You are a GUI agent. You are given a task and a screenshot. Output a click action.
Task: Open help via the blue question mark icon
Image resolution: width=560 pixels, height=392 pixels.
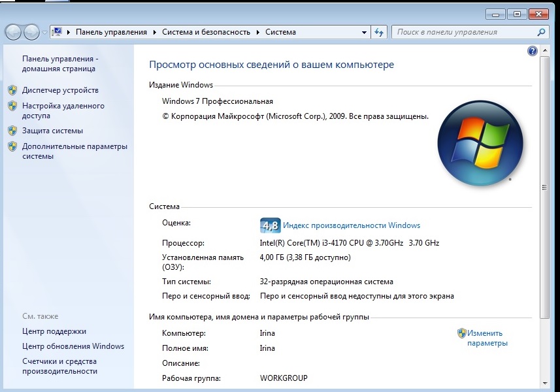tap(531, 51)
